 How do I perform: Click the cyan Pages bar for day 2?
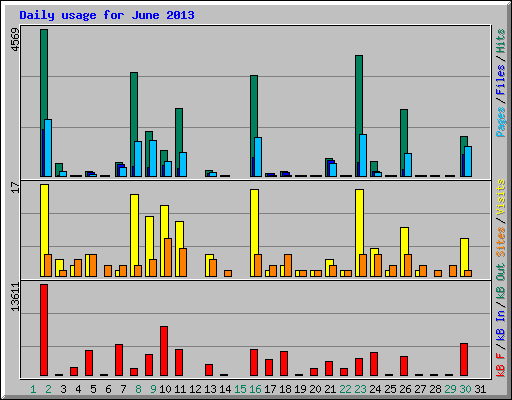pyautogui.click(x=48, y=148)
